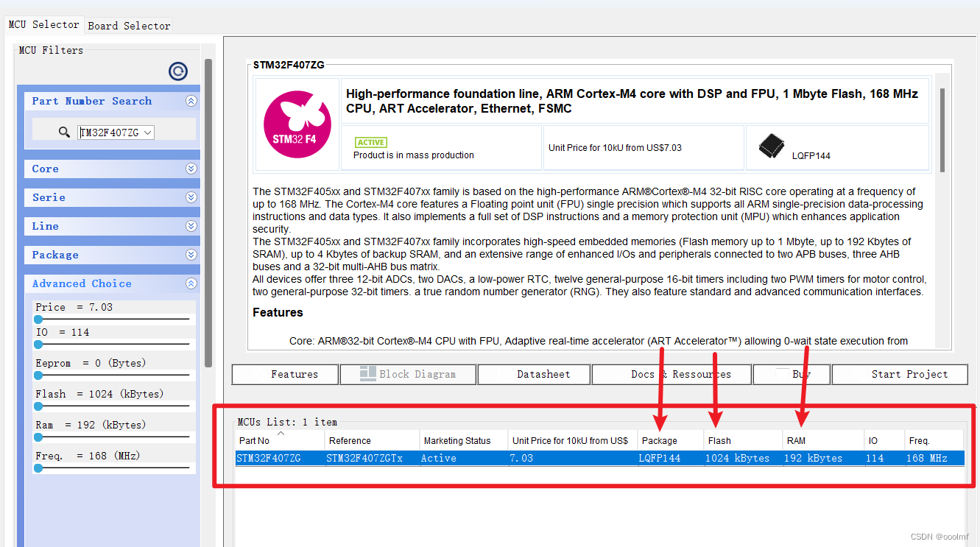980x547 pixels.
Task: Expand the Line filter section
Action: point(191,226)
